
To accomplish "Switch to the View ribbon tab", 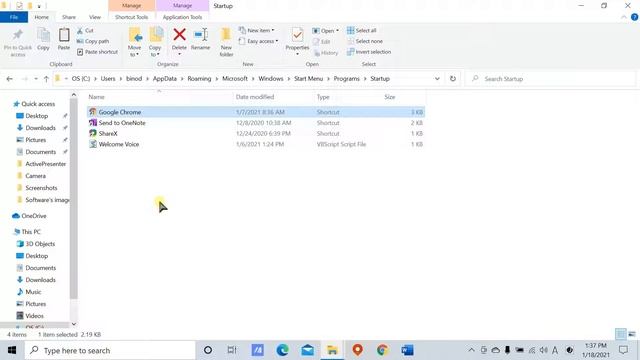I will (95, 17).
